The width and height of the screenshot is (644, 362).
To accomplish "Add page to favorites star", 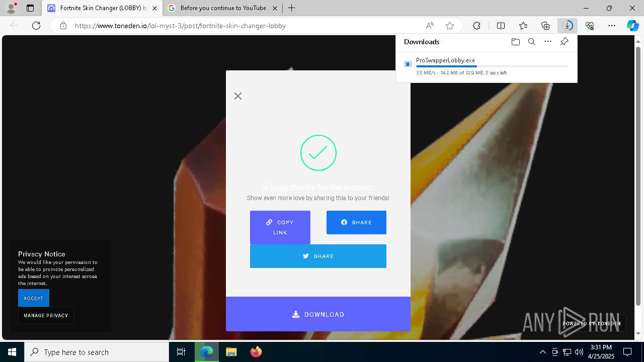I will (x=450, y=26).
